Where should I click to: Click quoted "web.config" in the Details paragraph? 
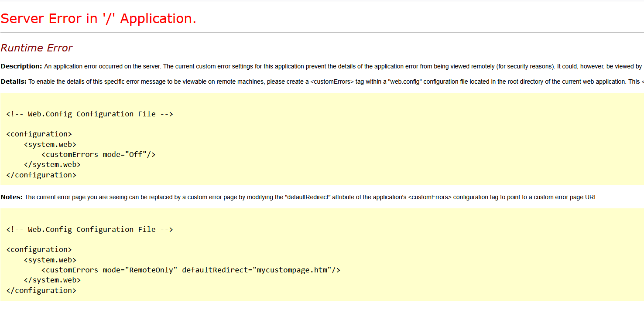coord(405,82)
